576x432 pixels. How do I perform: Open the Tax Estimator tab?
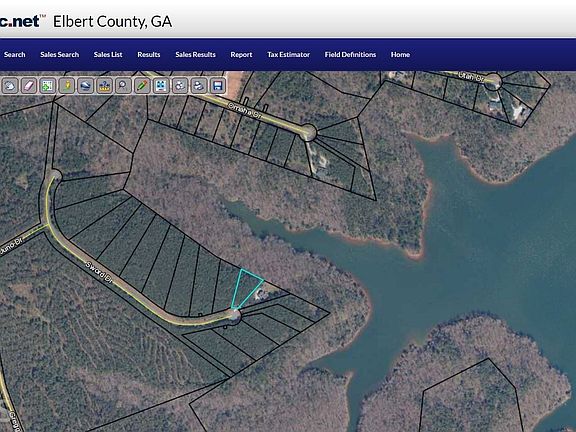(x=288, y=54)
